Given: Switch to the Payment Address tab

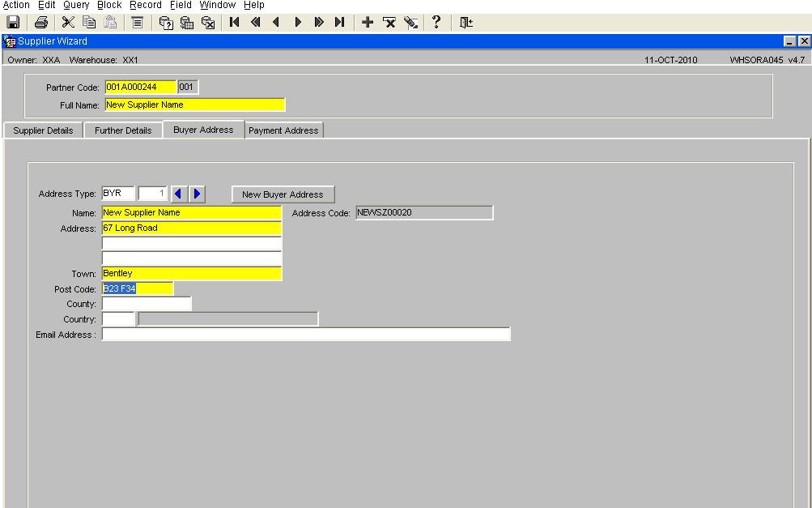Looking at the screenshot, I should click(x=283, y=130).
